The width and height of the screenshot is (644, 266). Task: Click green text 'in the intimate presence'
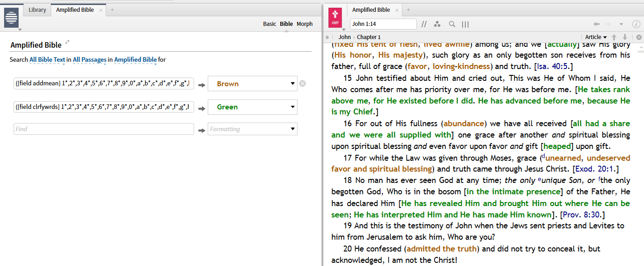pyautogui.click(x=512, y=192)
